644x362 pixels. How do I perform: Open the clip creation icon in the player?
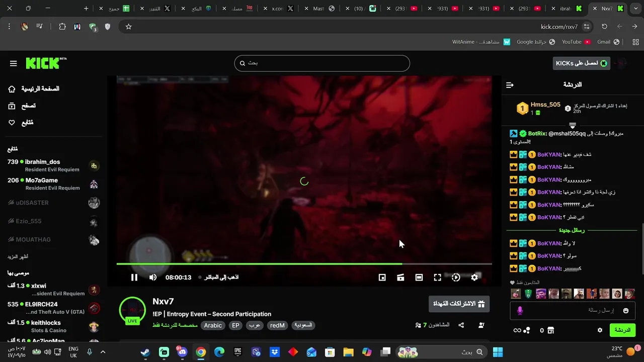pyautogui.click(x=400, y=277)
